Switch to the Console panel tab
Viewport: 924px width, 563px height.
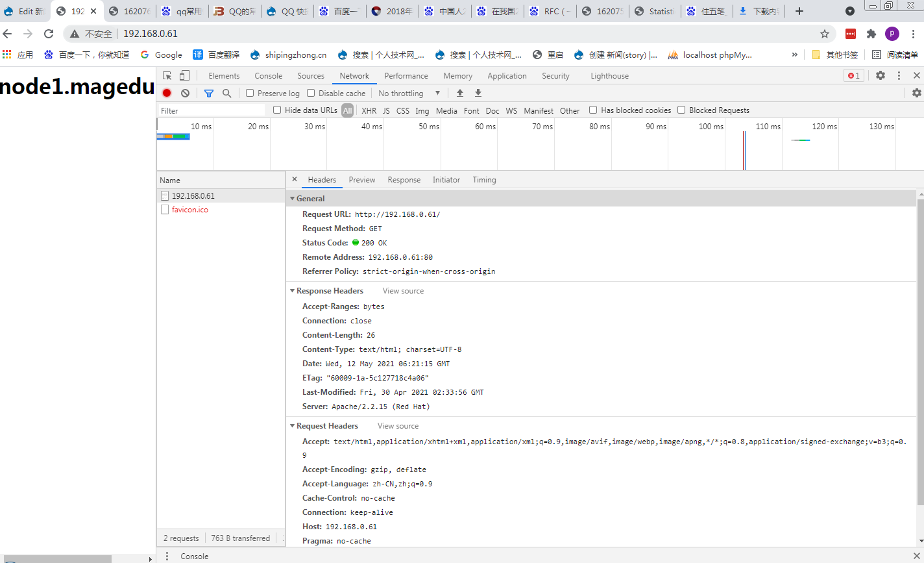pyautogui.click(x=268, y=76)
